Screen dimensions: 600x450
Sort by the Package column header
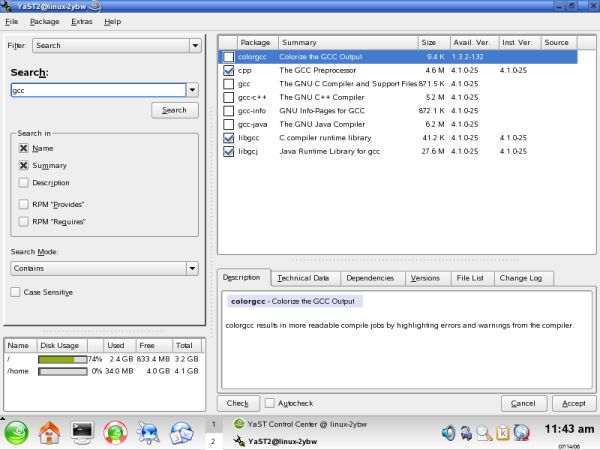coord(258,42)
